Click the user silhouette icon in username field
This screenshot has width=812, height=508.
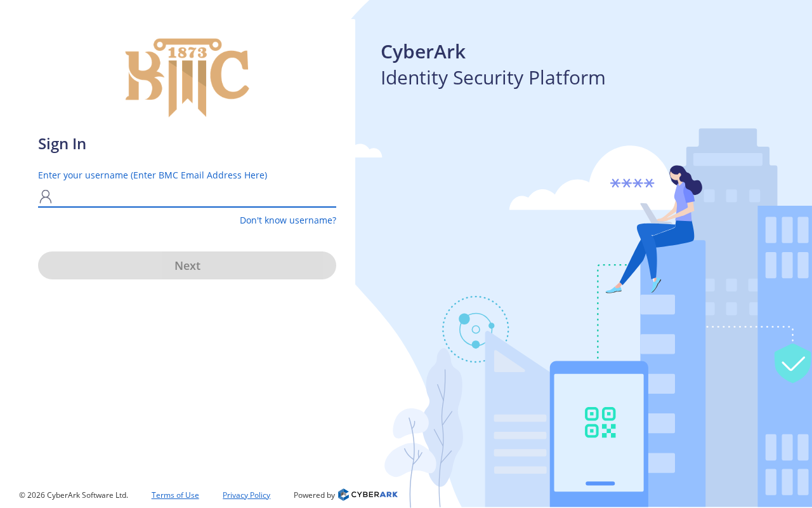pos(45,197)
